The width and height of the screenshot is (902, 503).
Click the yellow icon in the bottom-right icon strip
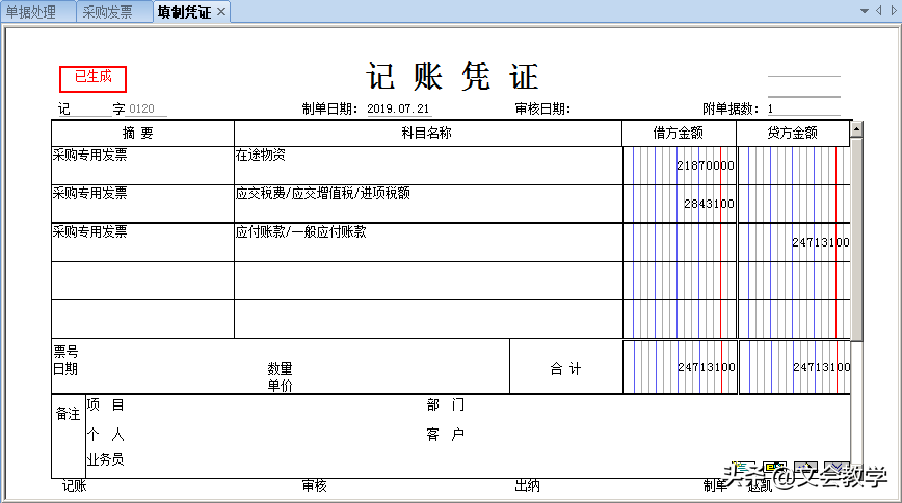coord(775,467)
